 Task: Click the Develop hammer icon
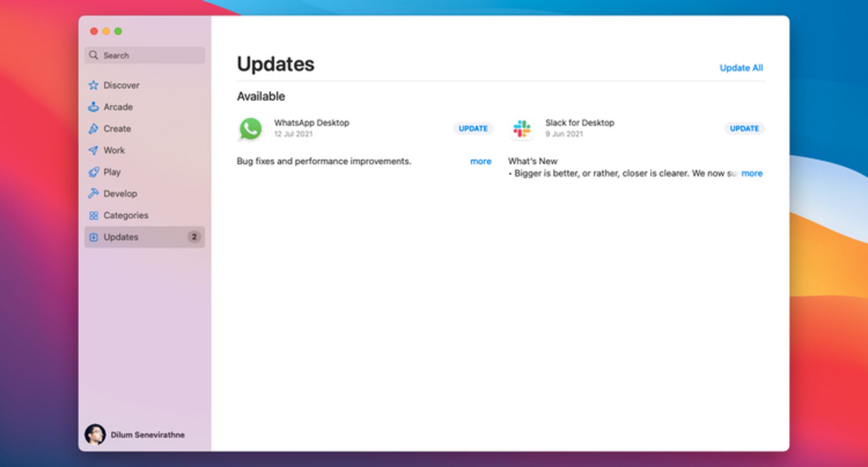pyautogui.click(x=94, y=194)
